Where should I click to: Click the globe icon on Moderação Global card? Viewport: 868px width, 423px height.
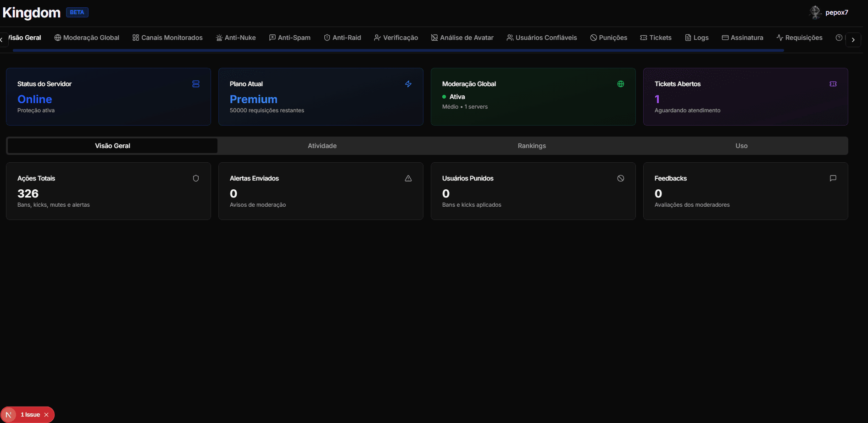coord(620,84)
